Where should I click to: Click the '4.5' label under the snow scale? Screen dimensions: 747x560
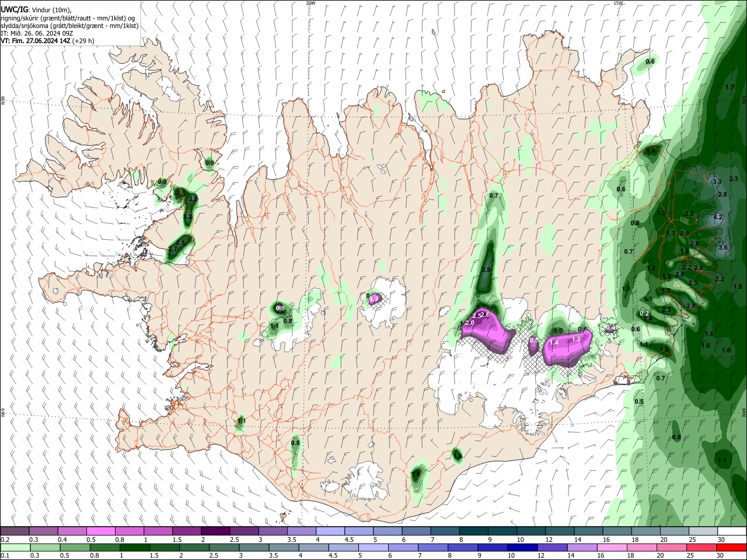349,540
